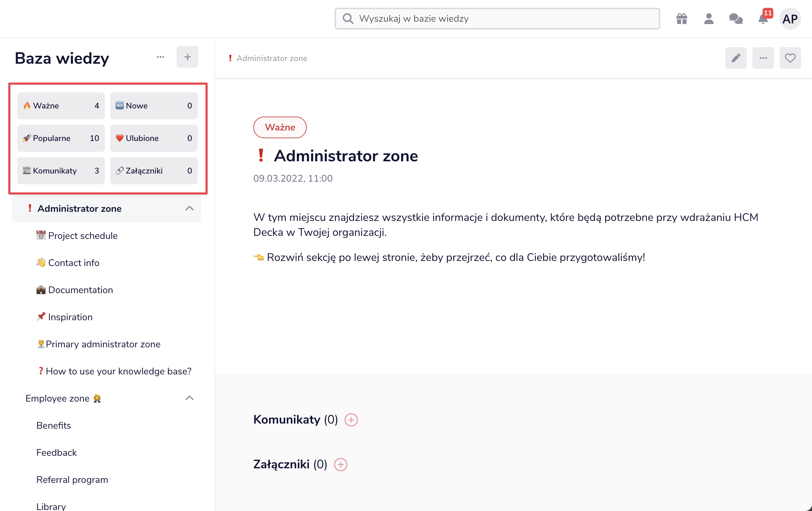This screenshot has width=812, height=511.
Task: Select the Popularne filter tile
Action: (61, 138)
